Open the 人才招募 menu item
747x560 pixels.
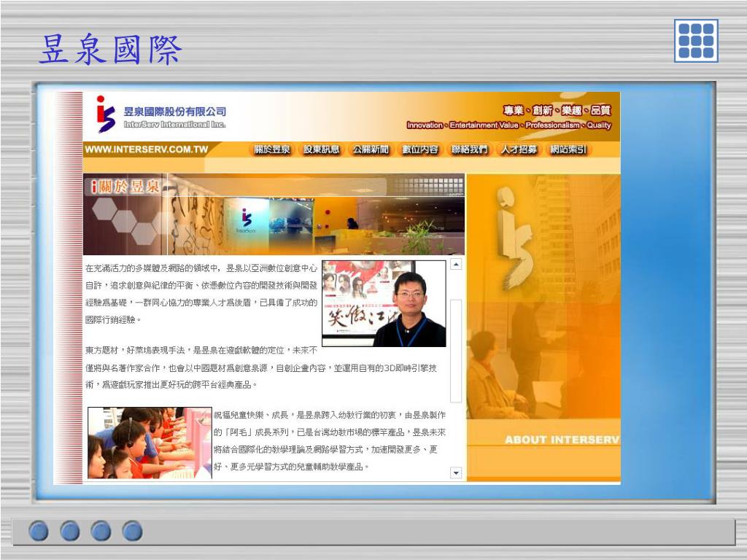519,149
